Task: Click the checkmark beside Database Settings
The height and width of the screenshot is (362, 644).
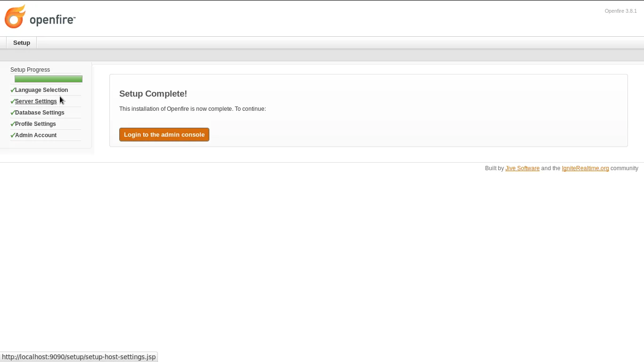Action: pyautogui.click(x=13, y=113)
